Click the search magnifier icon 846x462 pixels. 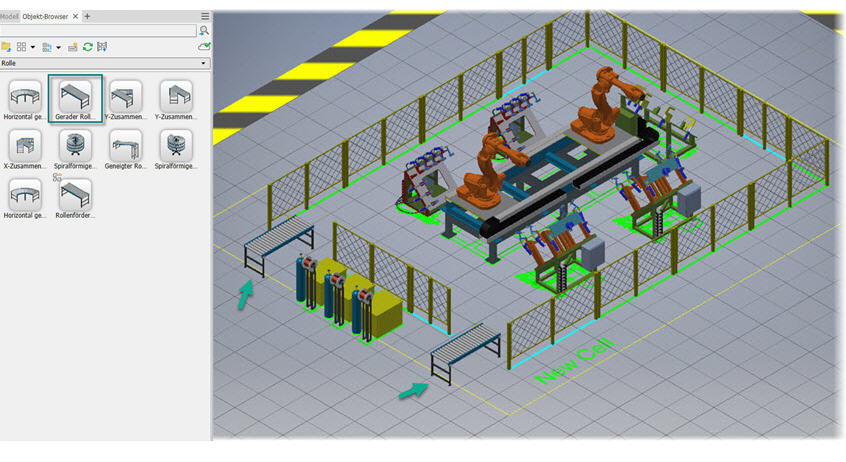tap(204, 30)
